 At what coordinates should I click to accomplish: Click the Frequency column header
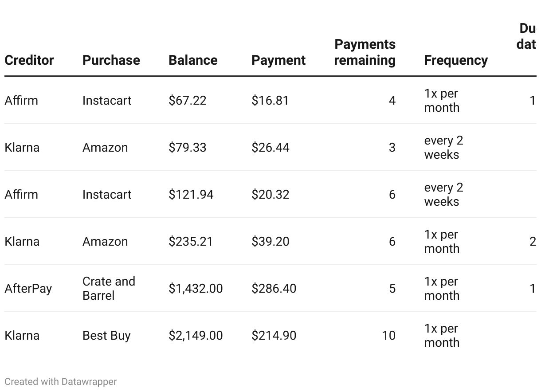(x=456, y=60)
